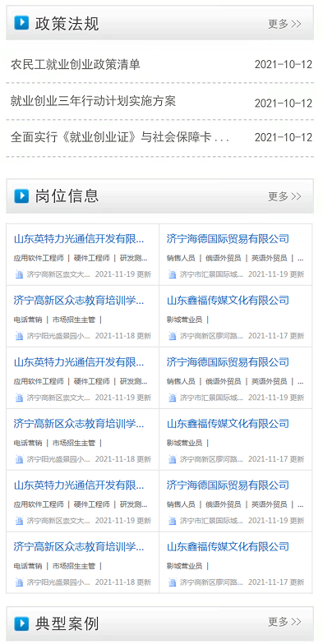
Task: Click building icon in last 山东鑫福传媒 card
Action: click(x=173, y=582)
